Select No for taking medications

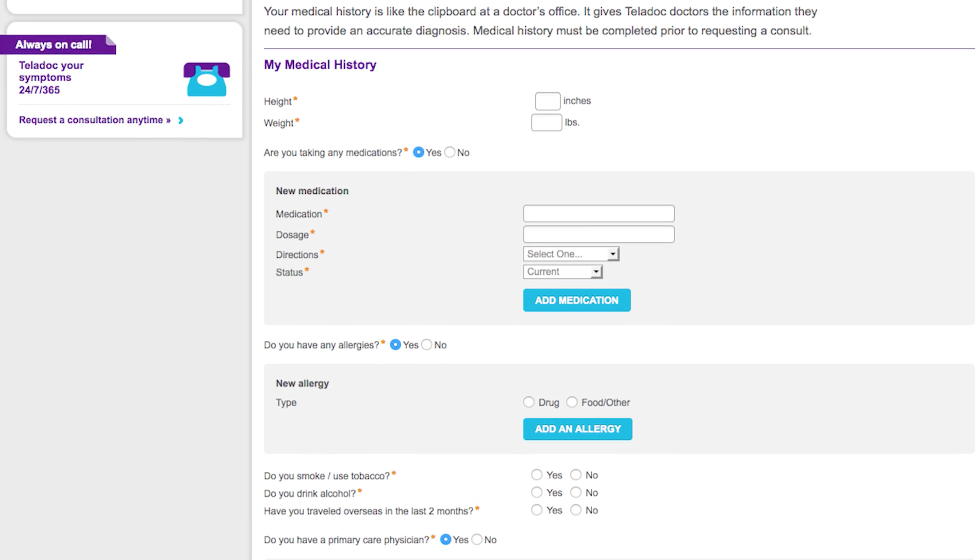450,152
